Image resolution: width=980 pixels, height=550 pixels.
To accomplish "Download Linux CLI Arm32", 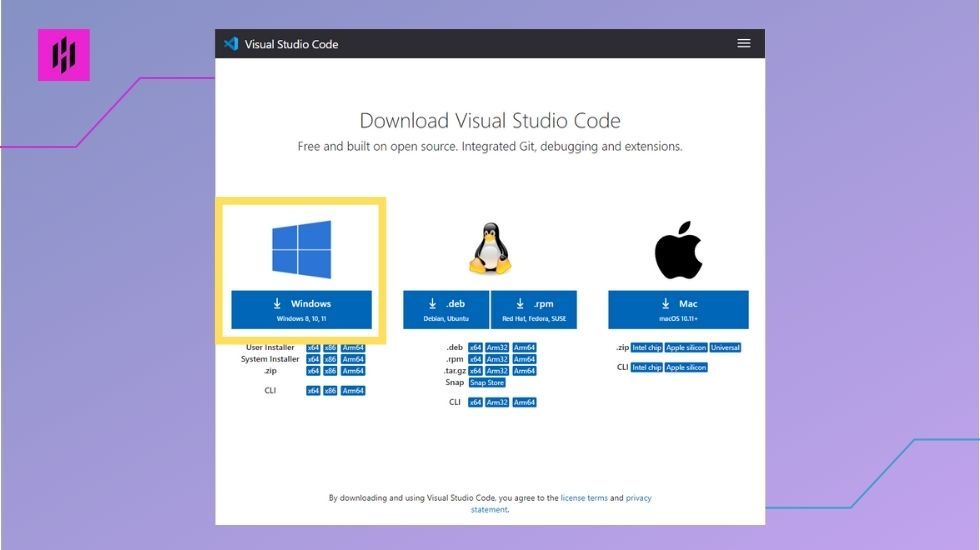I will click(497, 402).
